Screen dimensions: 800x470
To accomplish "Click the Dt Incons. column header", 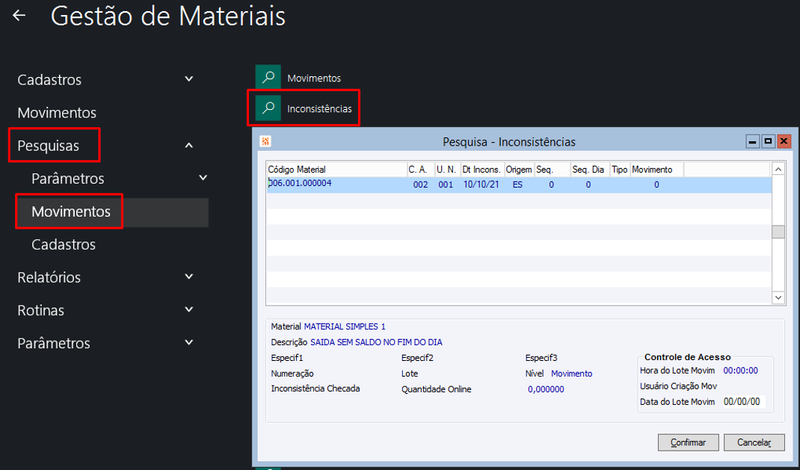I will pyautogui.click(x=482, y=169).
